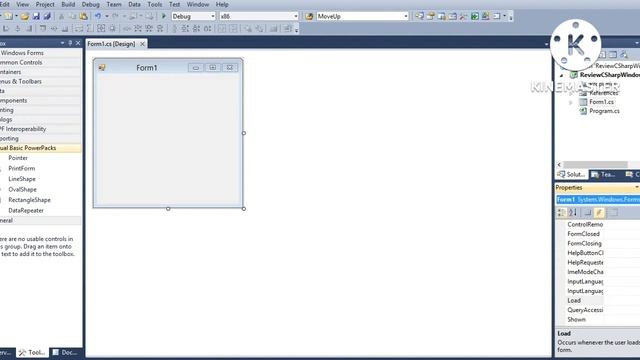Open the Properties object selector Form1 dropdown
This screenshot has width=640, height=360.
(598, 200)
